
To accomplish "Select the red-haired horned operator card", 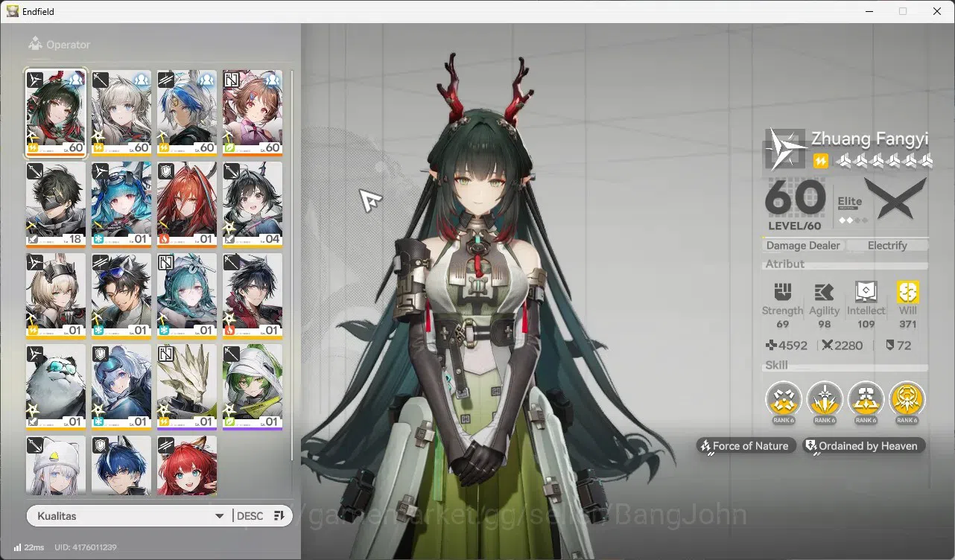I will tap(187, 205).
